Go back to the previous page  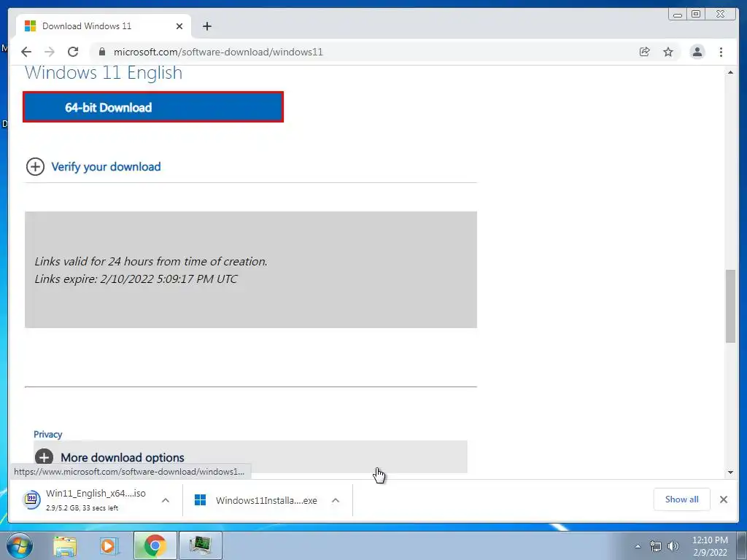pos(26,52)
